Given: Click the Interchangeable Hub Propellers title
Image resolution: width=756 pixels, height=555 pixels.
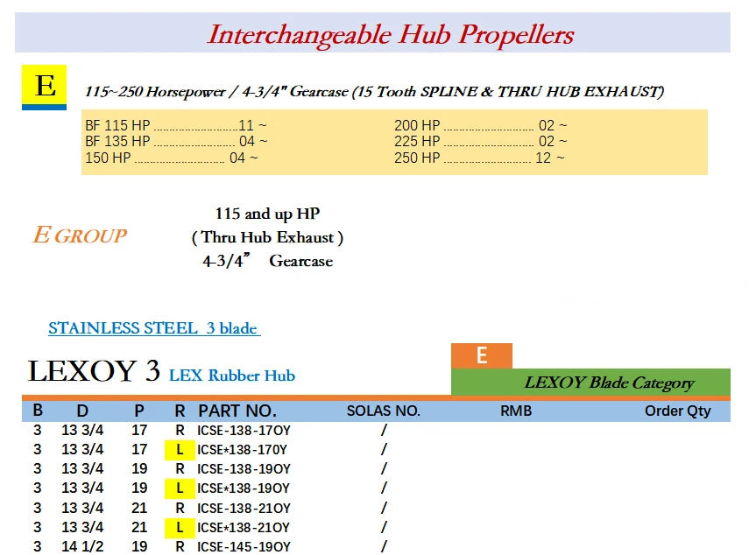Looking at the screenshot, I should point(391,35).
